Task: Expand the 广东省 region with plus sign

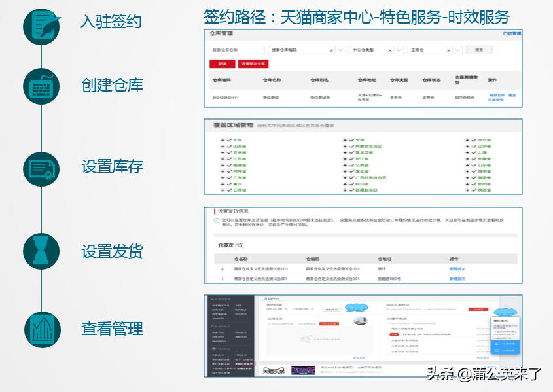Action: [221, 177]
